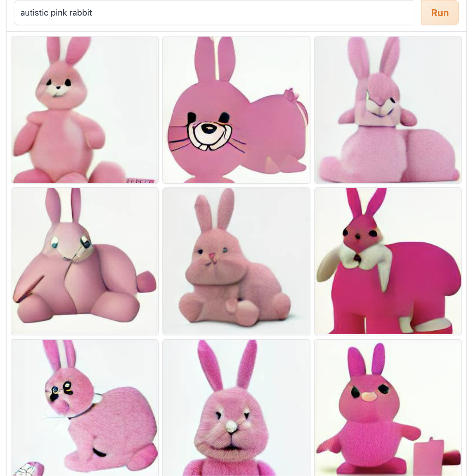Viewport: 474px width, 476px height.
Task: Click the peach nose of the magenta rabbit
Action: pos(369,397)
